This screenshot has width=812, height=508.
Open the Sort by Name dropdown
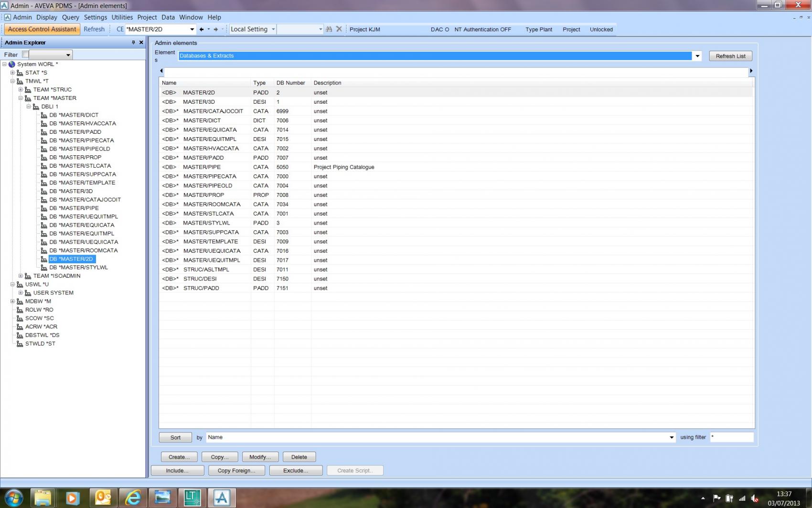[672, 437]
